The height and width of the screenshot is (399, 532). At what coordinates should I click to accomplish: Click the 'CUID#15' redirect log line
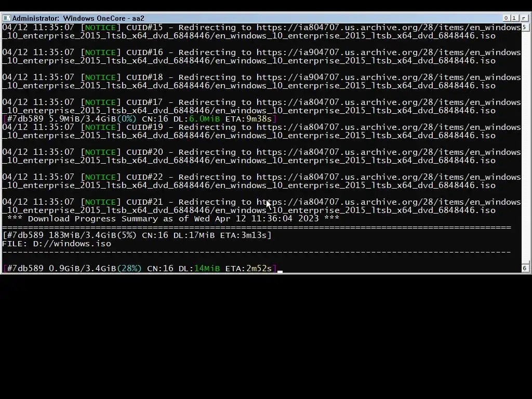tap(262, 32)
